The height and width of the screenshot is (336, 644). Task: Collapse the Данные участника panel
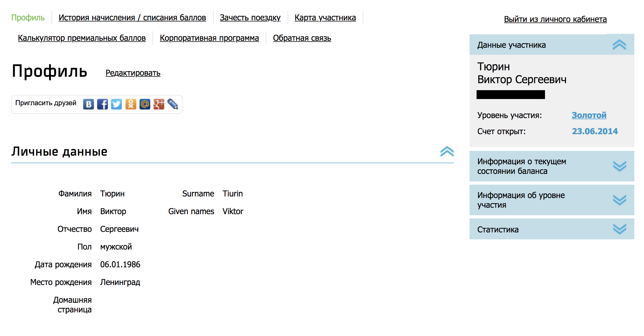(619, 45)
